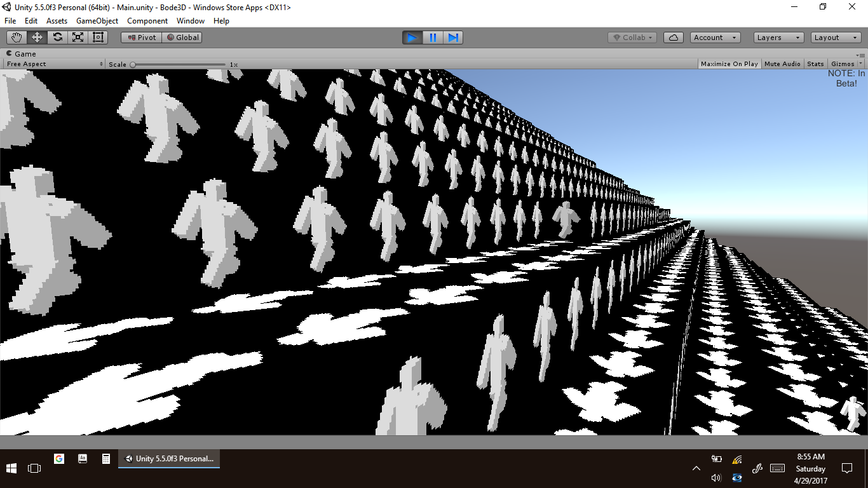The height and width of the screenshot is (488, 868).
Task: Toggle Pivot handle position
Action: pos(141,37)
